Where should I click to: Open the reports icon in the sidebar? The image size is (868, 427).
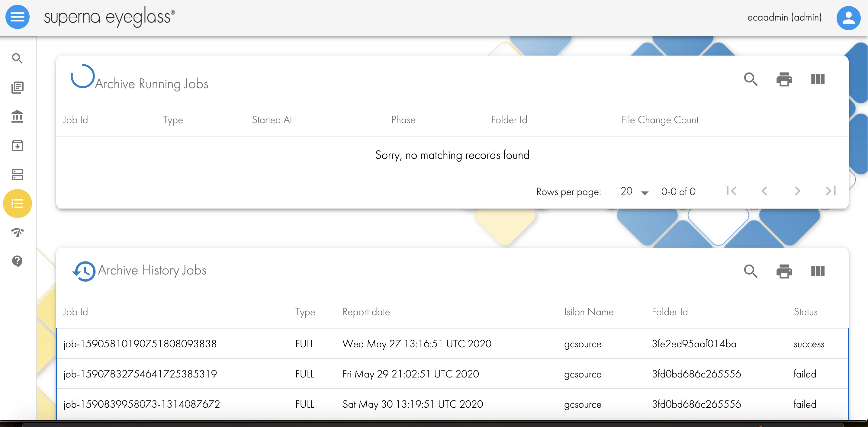click(x=17, y=87)
